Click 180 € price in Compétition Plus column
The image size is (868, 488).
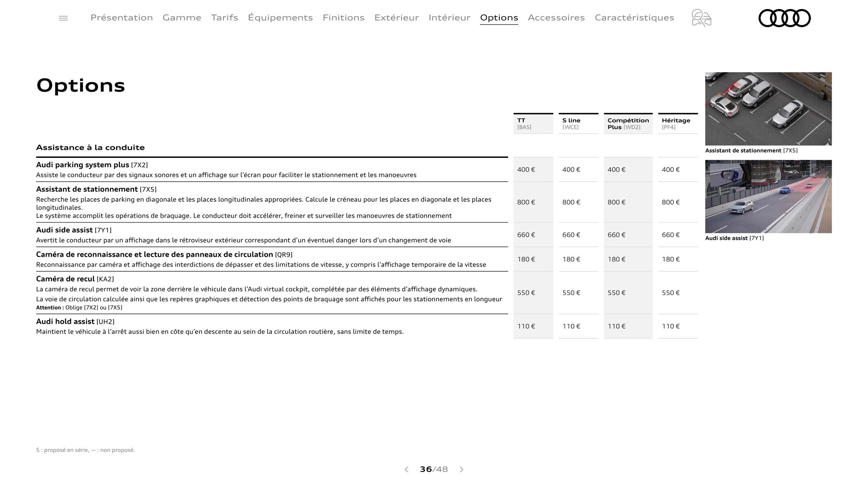(x=617, y=259)
